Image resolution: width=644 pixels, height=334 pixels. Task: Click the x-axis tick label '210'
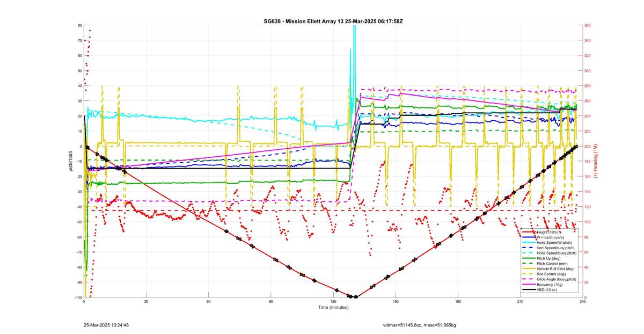tap(520, 302)
